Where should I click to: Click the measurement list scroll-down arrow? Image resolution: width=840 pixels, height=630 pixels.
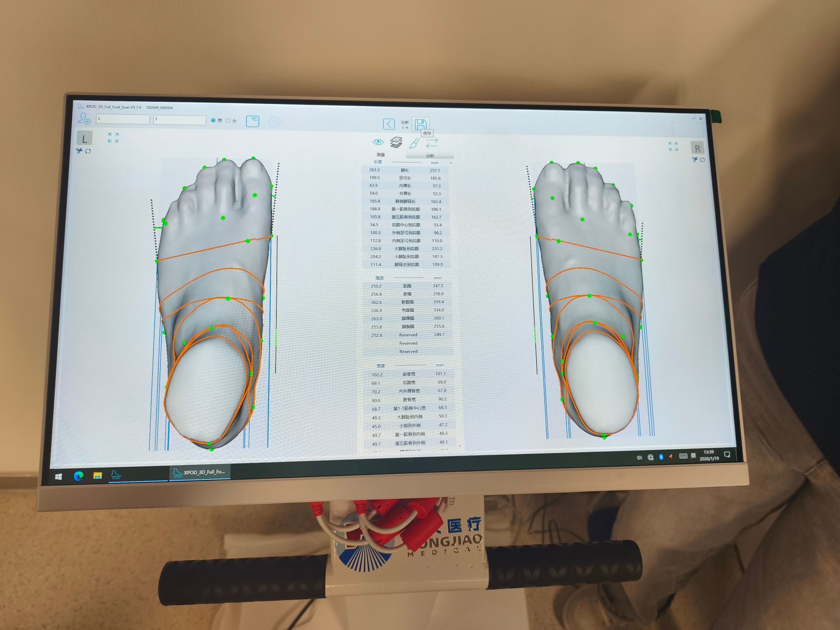point(459,446)
